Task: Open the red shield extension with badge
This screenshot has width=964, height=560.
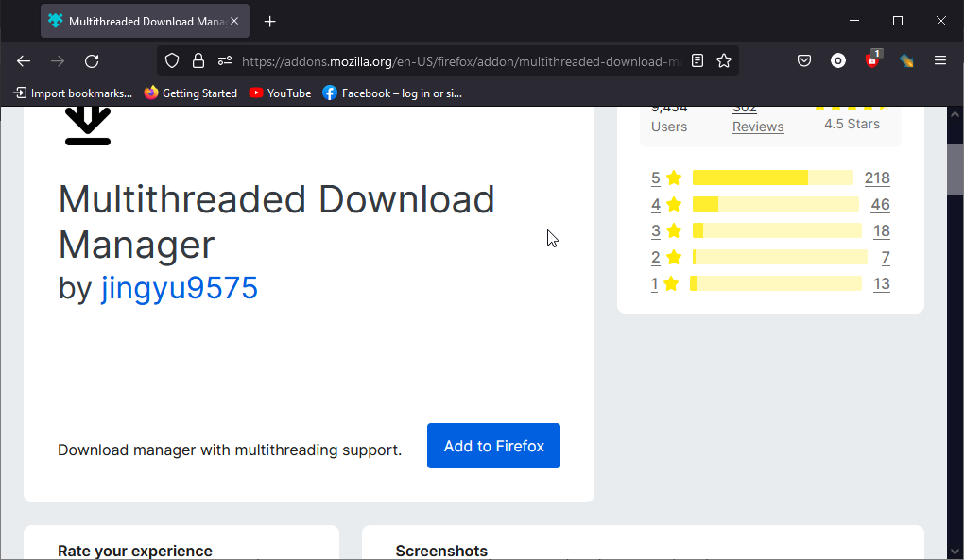Action: tap(872, 59)
